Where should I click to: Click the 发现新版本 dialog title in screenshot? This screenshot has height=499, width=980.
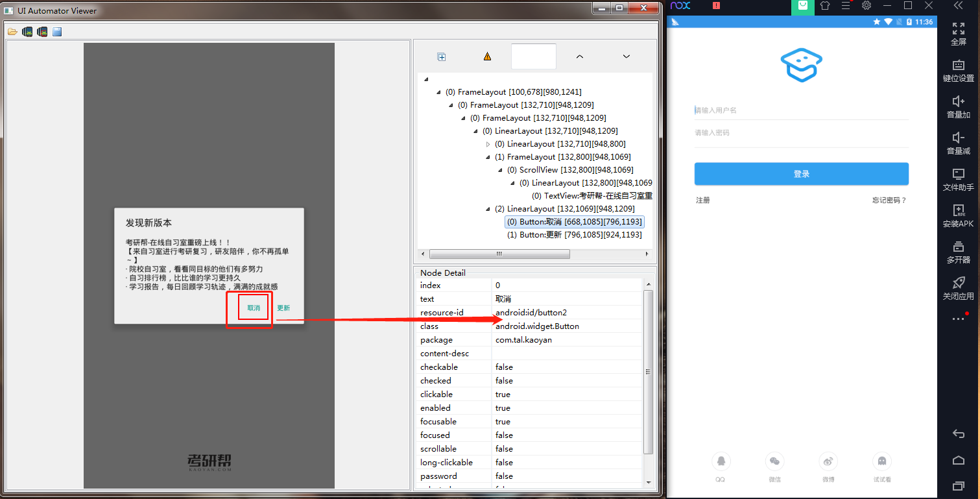tap(149, 223)
